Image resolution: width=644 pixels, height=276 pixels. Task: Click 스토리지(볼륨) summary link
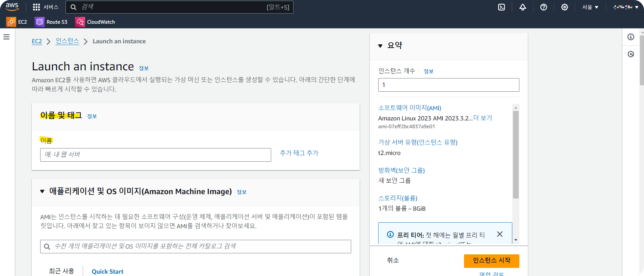click(x=398, y=198)
